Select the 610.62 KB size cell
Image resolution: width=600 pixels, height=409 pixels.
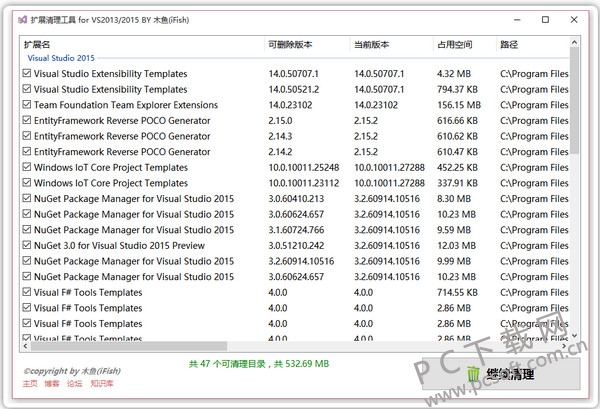pos(457,136)
